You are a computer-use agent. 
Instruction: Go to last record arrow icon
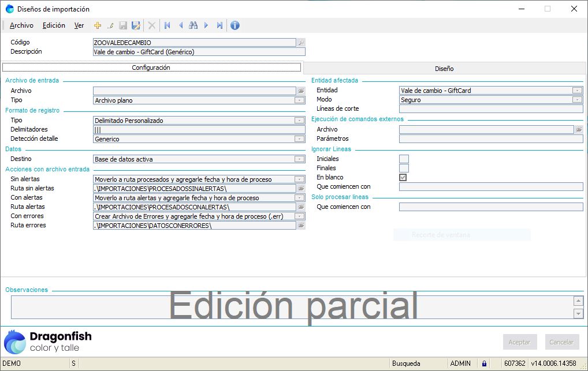[219, 25]
